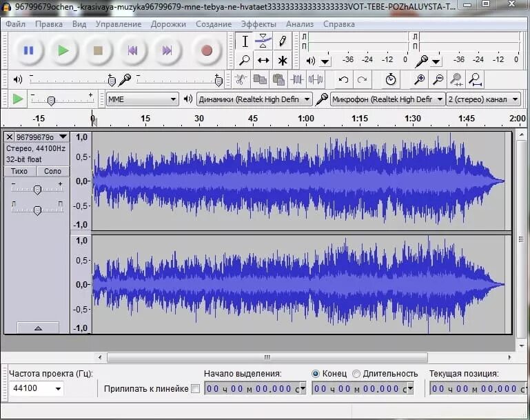Start recording with the red Record button
This screenshot has width=530, height=420.
click(207, 51)
